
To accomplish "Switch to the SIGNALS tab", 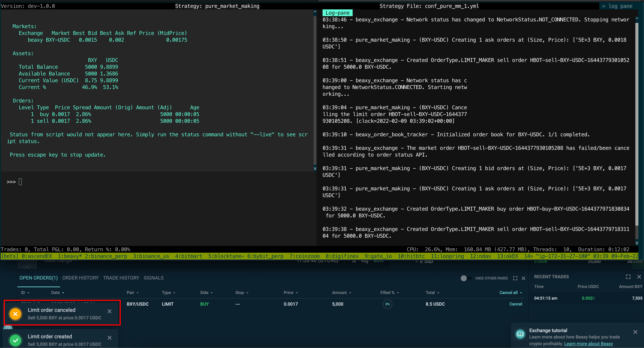I will (153, 278).
